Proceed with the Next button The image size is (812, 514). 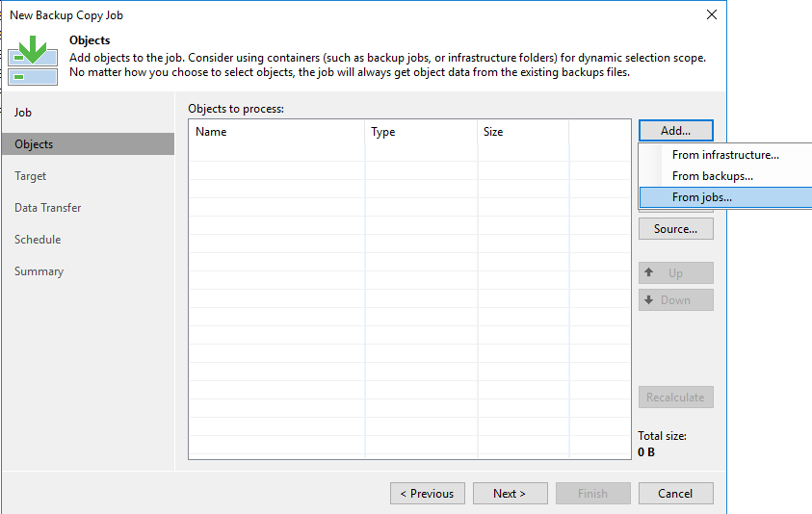[510, 494]
